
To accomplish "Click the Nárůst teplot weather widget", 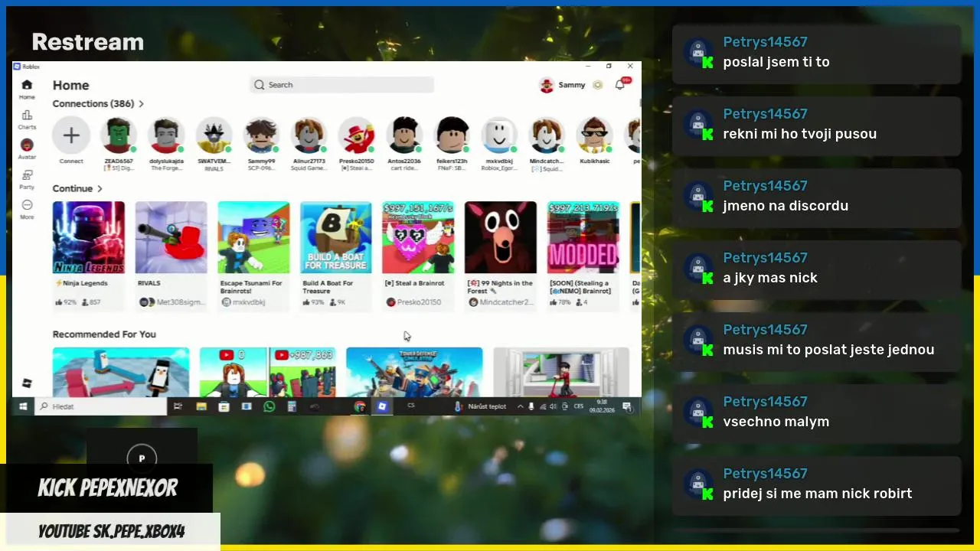I will (481, 406).
